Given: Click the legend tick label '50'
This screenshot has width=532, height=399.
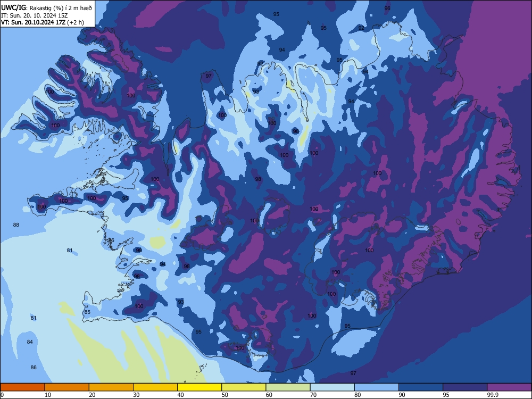Looking at the screenshot, I should pos(225,395).
